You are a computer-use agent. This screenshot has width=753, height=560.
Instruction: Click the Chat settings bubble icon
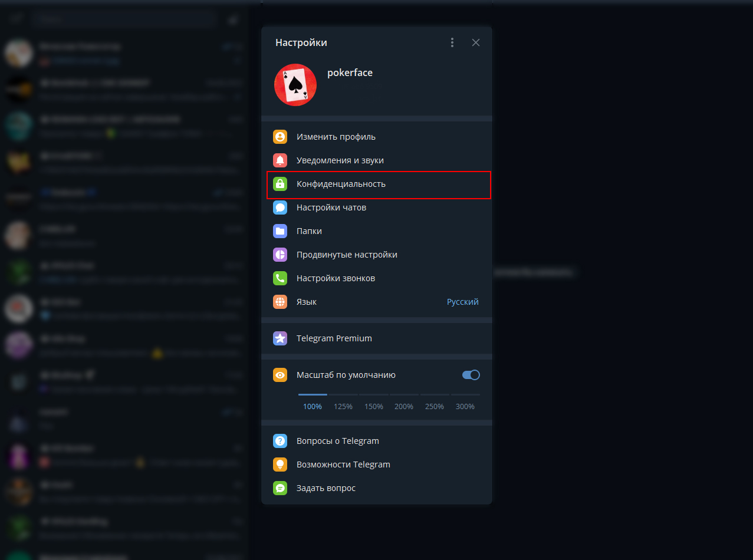[280, 207]
